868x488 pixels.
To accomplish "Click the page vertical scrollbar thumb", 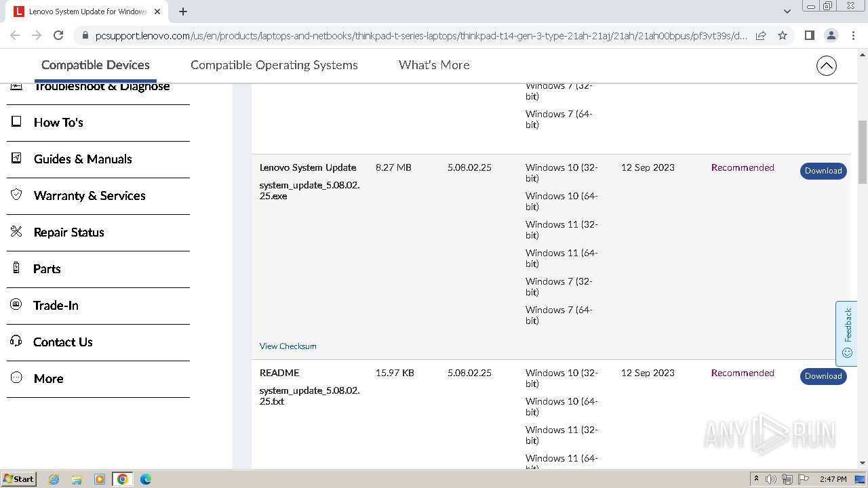I will coord(863,152).
